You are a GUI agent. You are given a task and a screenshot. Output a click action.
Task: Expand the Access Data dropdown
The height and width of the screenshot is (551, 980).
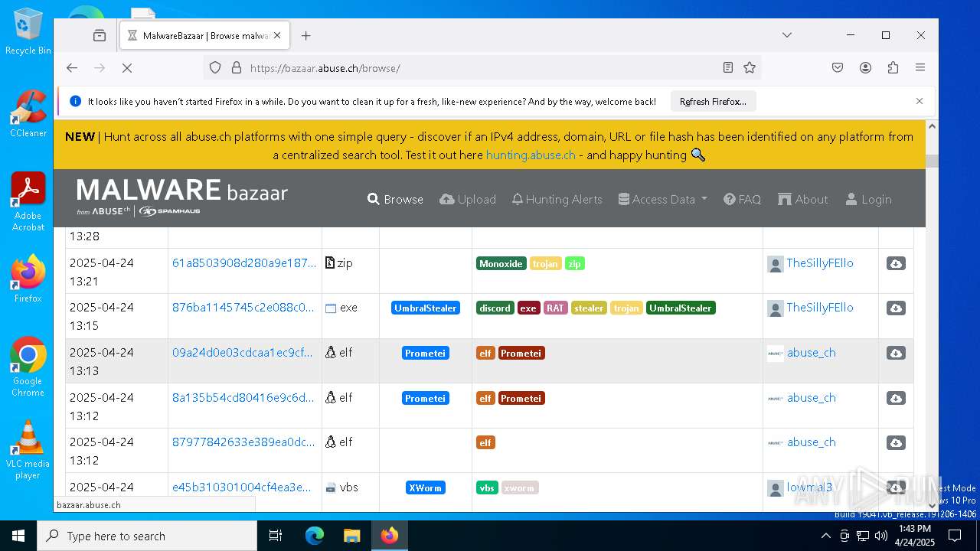tap(663, 199)
